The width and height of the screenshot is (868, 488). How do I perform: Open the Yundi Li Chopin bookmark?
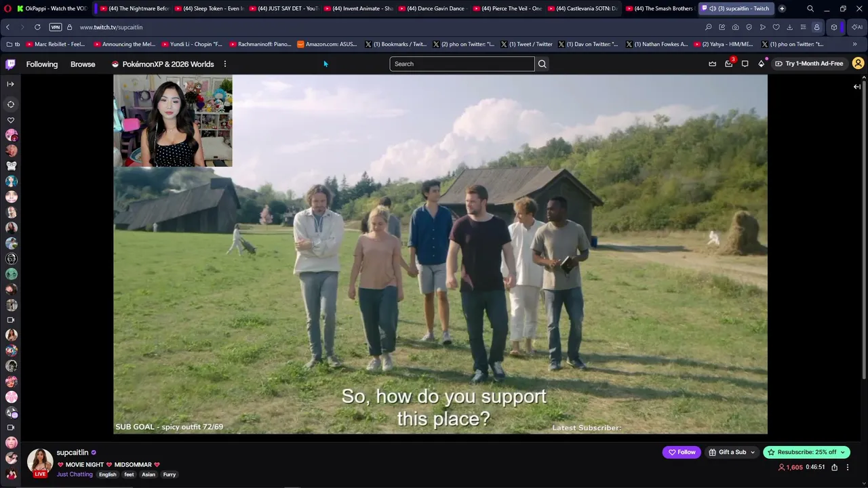point(192,44)
